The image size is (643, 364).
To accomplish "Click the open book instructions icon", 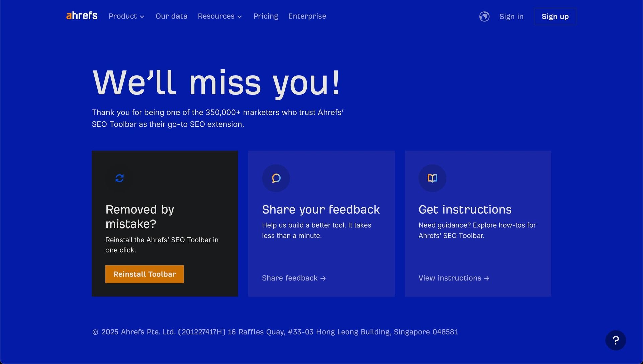I will [432, 178].
